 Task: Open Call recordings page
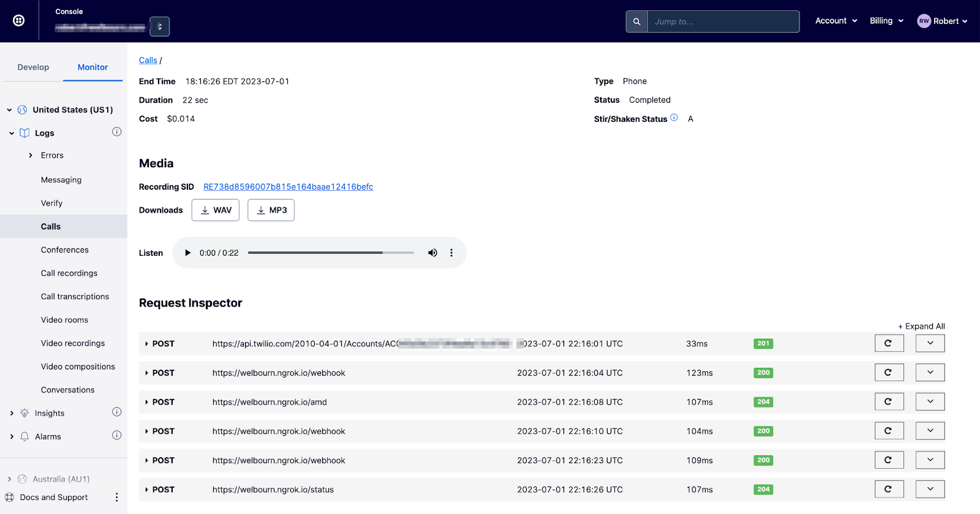69,274
